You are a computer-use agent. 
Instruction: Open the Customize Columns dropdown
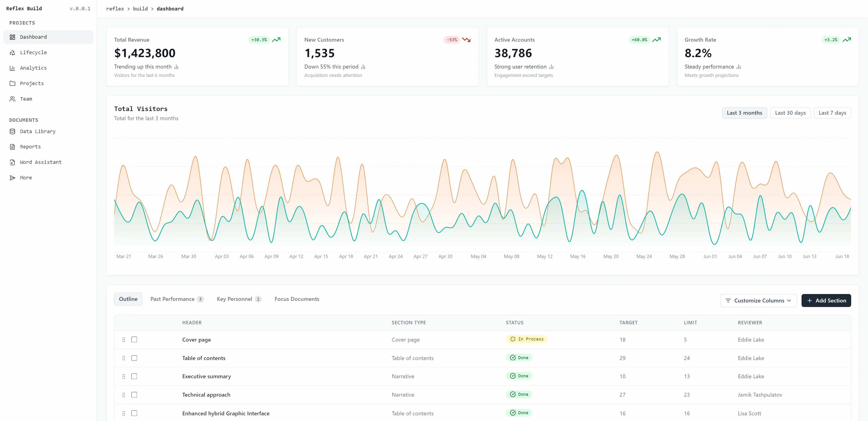tap(758, 301)
